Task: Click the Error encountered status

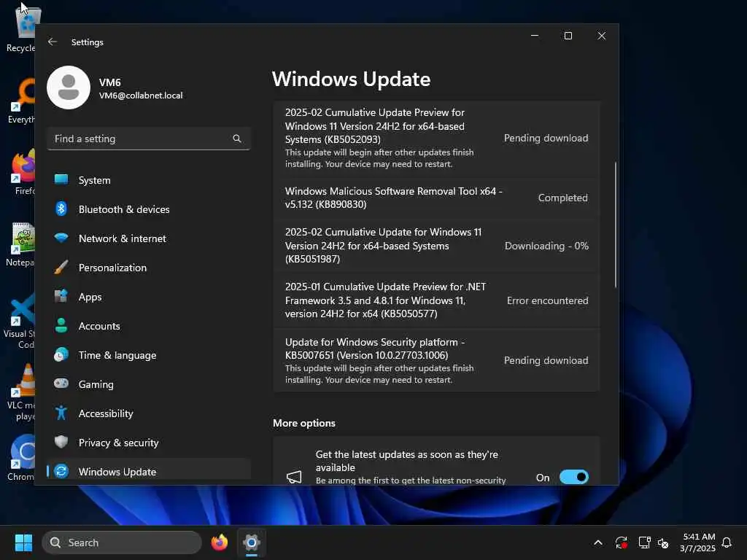Action: click(x=547, y=300)
